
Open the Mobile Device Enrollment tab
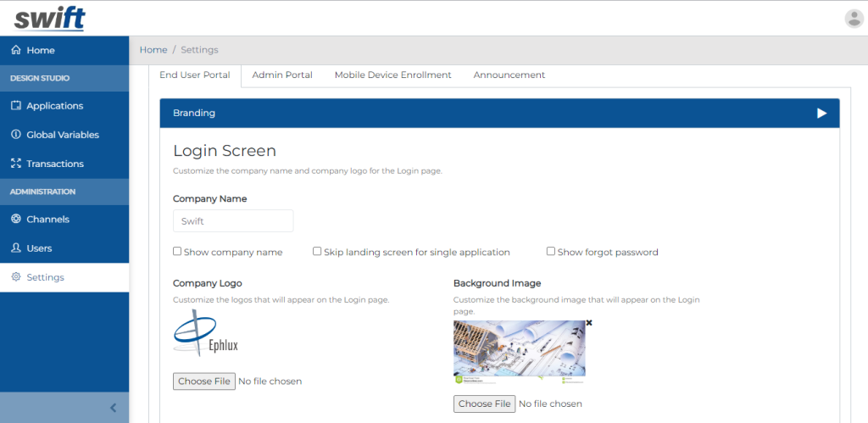[x=392, y=75]
